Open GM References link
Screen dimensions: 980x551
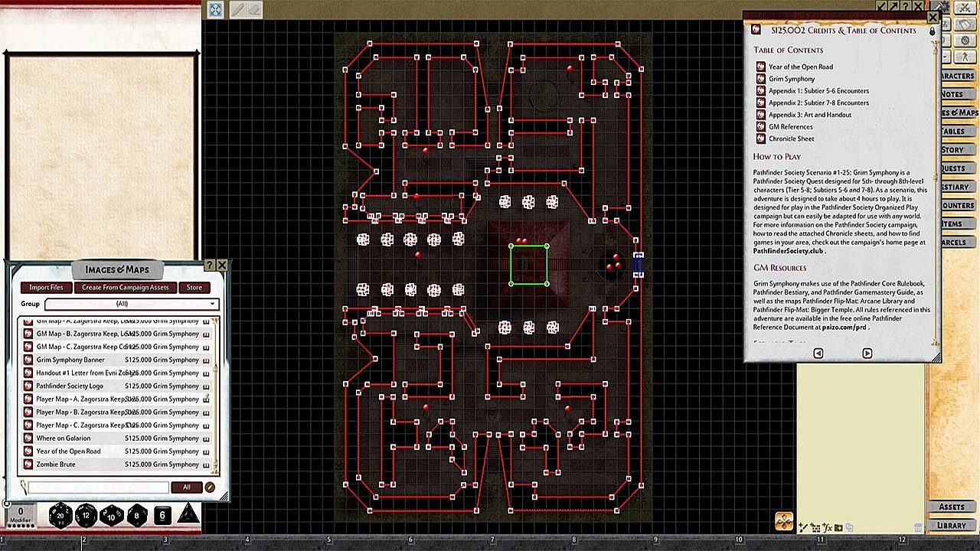click(791, 127)
